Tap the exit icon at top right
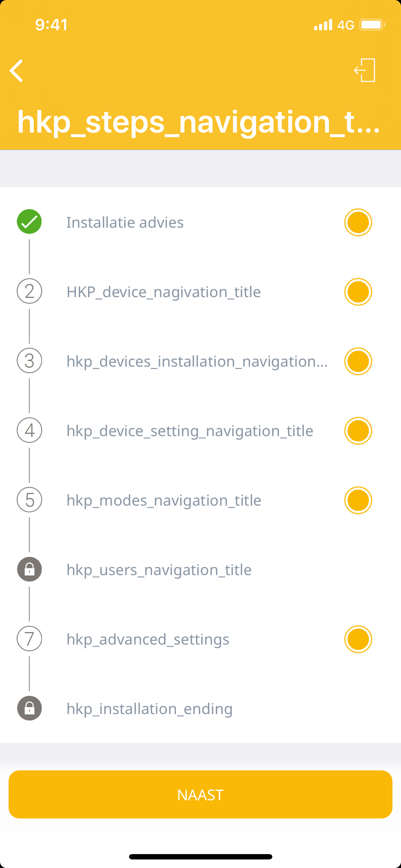The height and width of the screenshot is (868, 401). [365, 70]
